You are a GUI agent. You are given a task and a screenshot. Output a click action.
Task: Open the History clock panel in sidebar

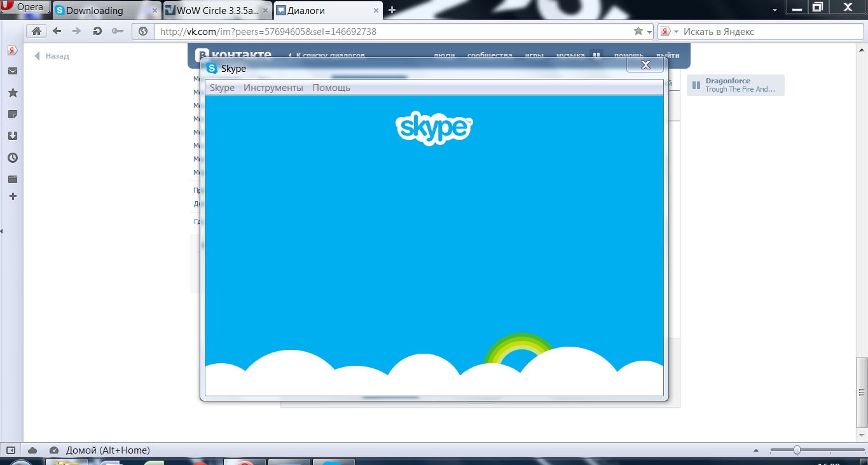[x=12, y=158]
